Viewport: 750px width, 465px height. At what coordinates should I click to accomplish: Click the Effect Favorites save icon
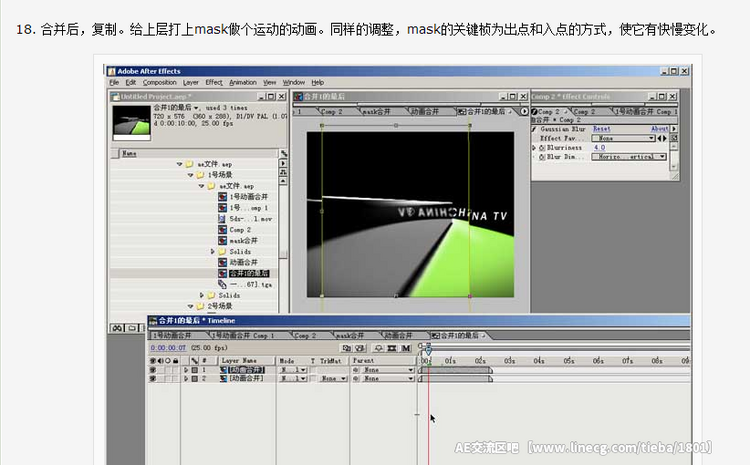coord(674,138)
